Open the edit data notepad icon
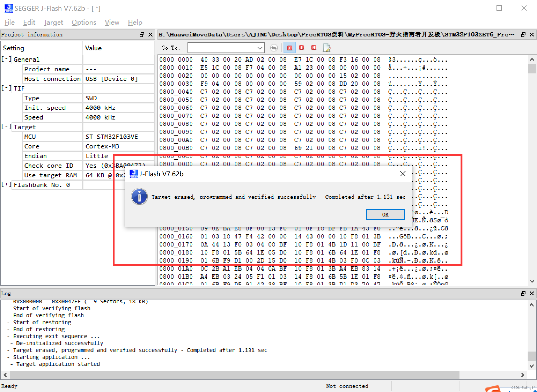This screenshot has width=537, height=392. [x=326, y=47]
